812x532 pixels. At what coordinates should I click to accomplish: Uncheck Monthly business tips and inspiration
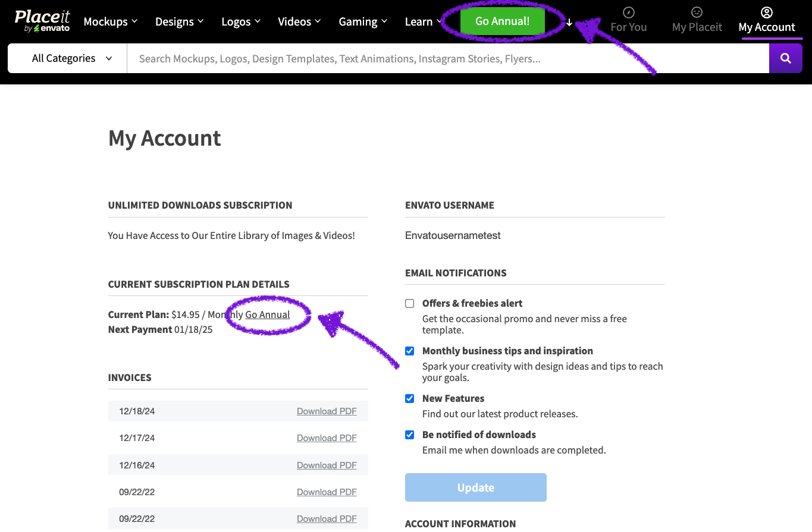[410, 351]
